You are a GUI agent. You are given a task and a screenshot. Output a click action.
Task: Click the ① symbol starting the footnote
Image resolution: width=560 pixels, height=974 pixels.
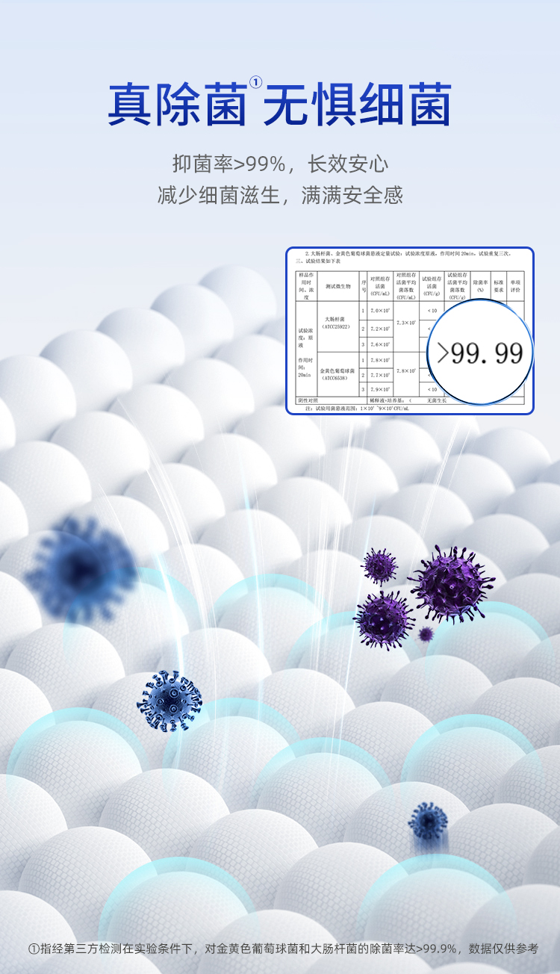click(x=34, y=949)
